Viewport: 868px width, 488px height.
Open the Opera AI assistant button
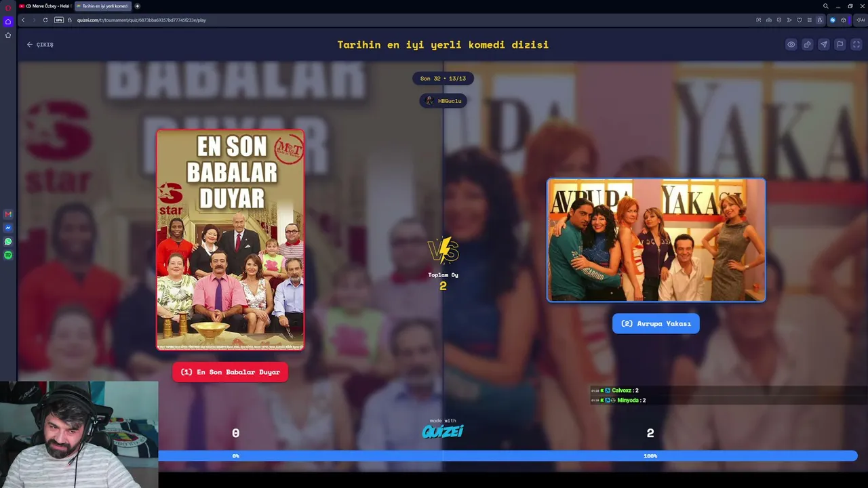861,20
